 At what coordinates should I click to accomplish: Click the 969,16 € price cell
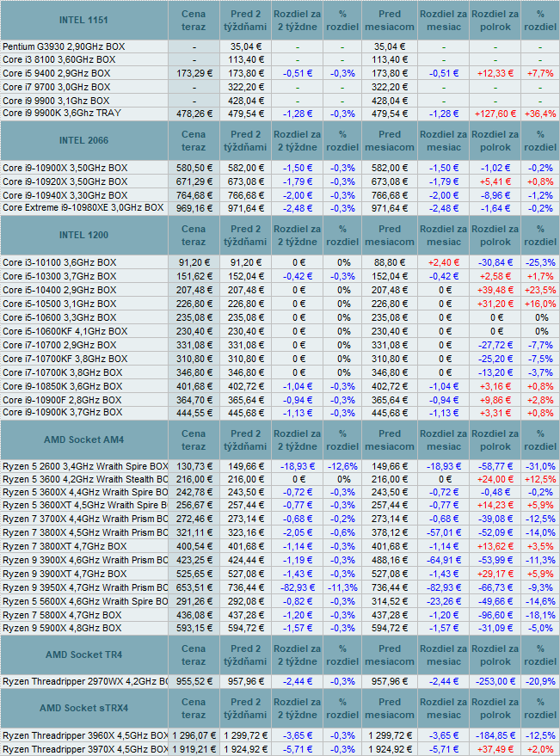point(194,209)
